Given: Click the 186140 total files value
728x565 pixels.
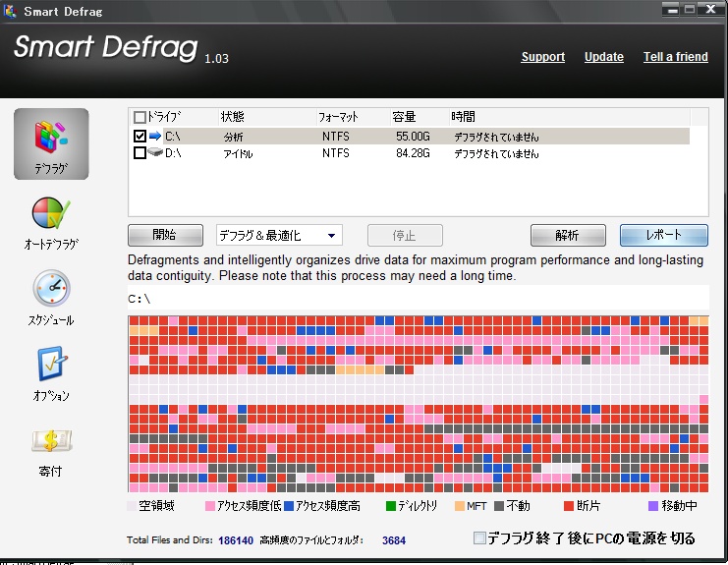Looking at the screenshot, I should click(236, 540).
